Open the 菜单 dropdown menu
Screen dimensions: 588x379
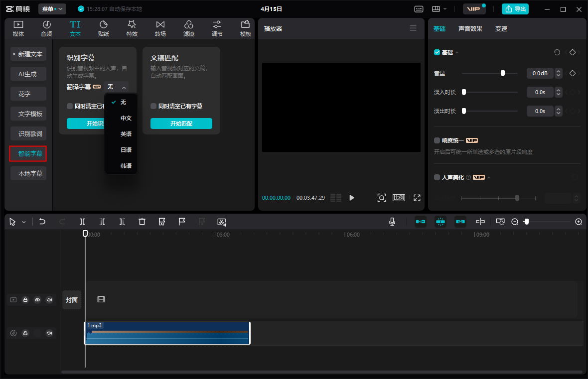[52, 9]
